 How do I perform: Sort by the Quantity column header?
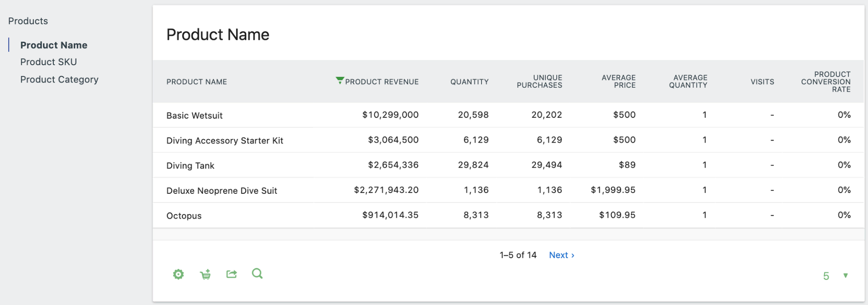point(469,82)
